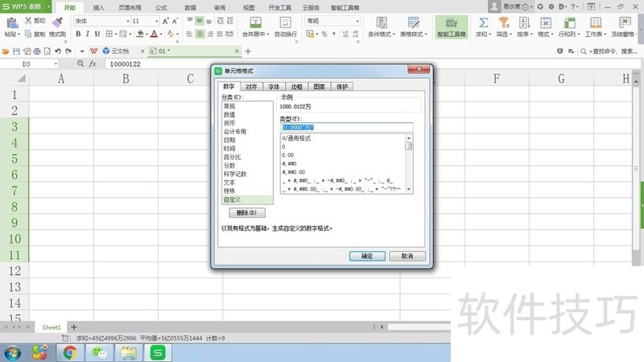Toggle Underline formatting

pos(97,34)
